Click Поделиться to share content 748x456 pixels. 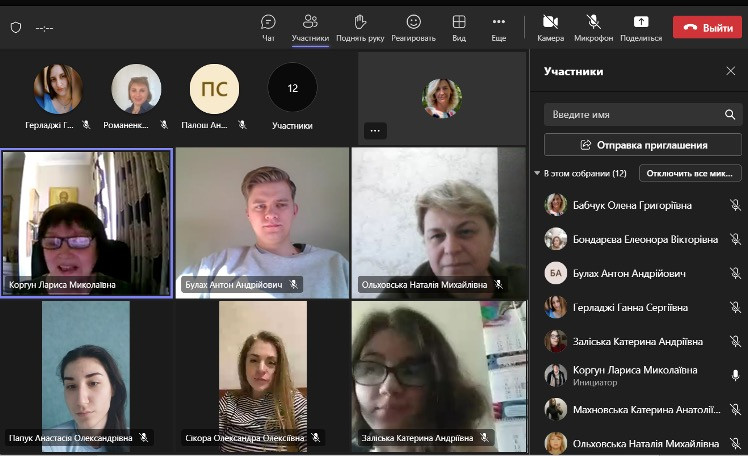pos(641,28)
